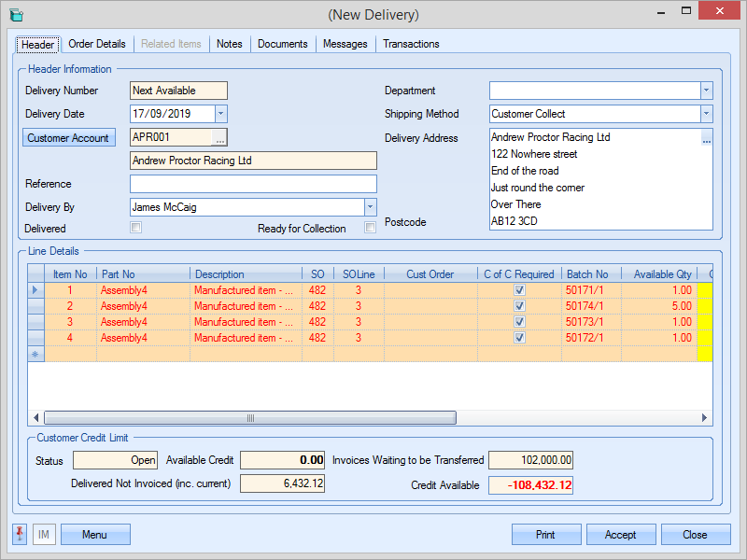Select row 1 using its row header arrow
The height and width of the screenshot is (560, 747).
36,290
